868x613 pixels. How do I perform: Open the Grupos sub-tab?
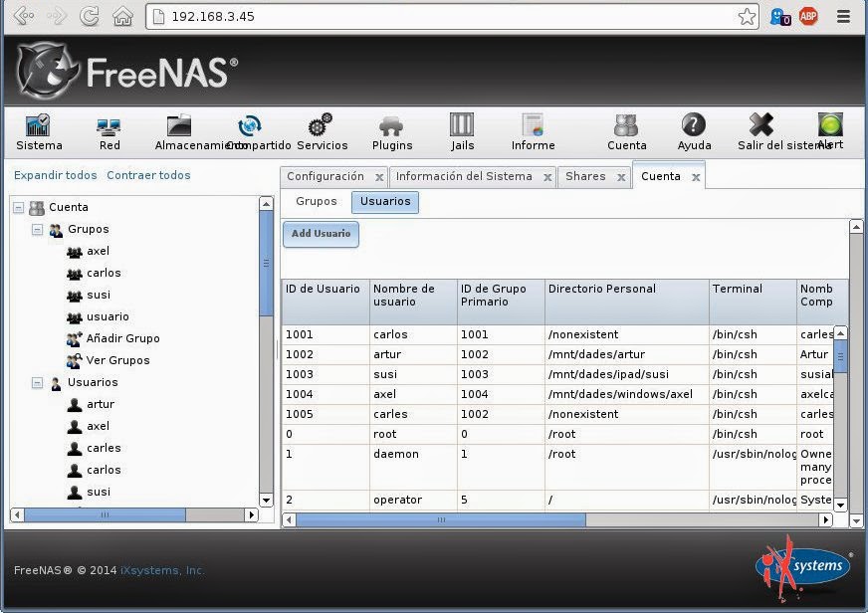(316, 201)
